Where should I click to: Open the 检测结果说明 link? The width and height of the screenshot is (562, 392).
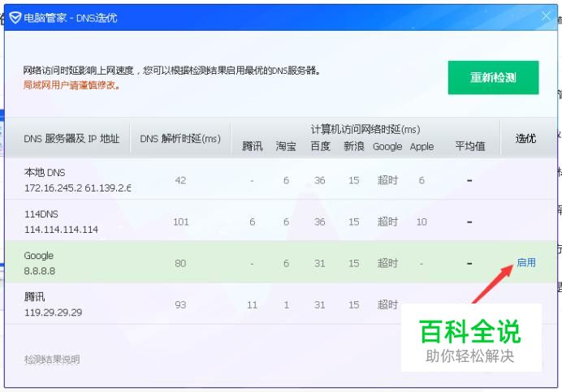pos(52,359)
